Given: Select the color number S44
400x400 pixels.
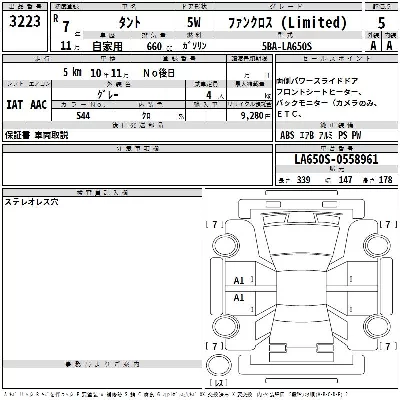Looking at the screenshot, I should (83, 116).
